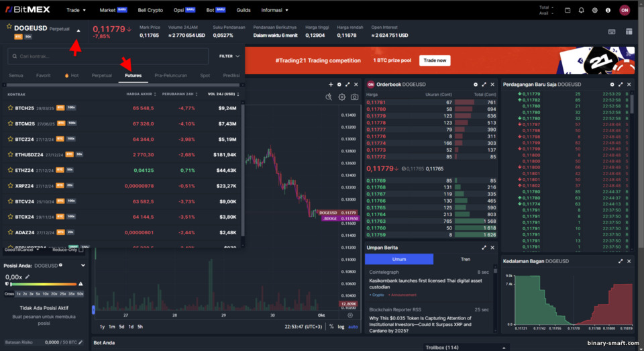644x351 pixels.
Task: Sort by HARGA AKHIR column
Action: 141,94
